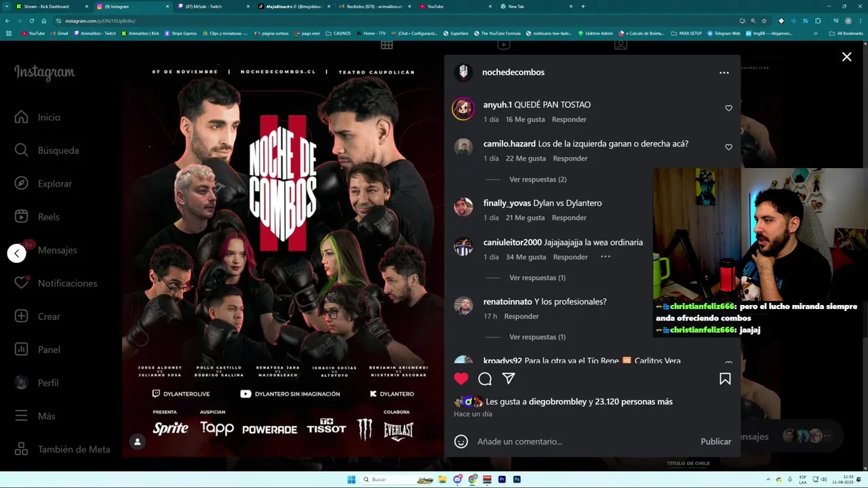Switch to the MajoBleach browser tab
The image size is (868, 488).
pos(293,6)
